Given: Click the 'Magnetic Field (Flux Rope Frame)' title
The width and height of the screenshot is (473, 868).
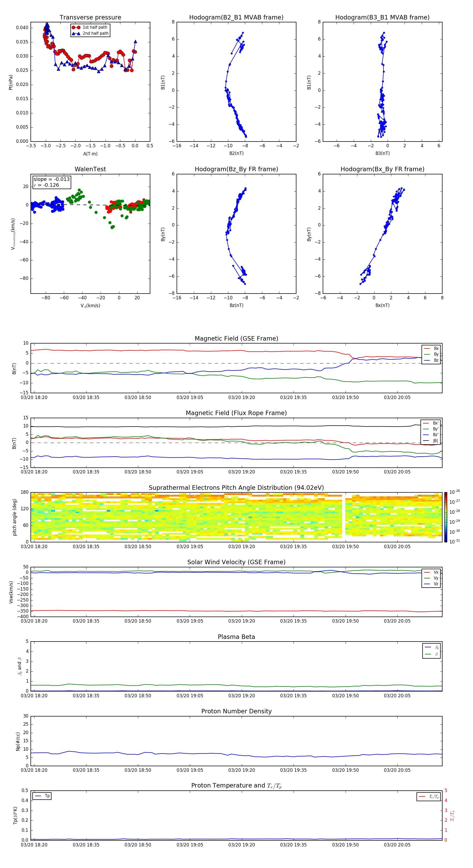Looking at the screenshot, I should click(236, 413).
